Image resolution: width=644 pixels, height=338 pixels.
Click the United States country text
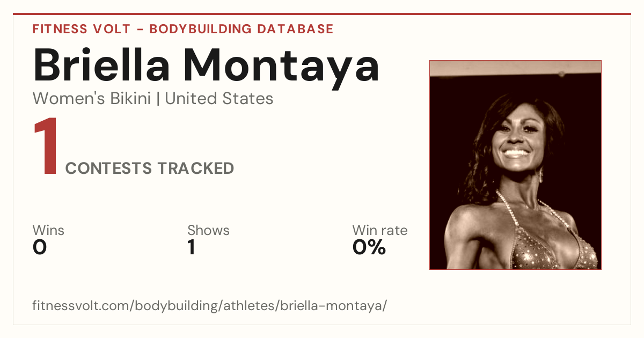click(219, 99)
